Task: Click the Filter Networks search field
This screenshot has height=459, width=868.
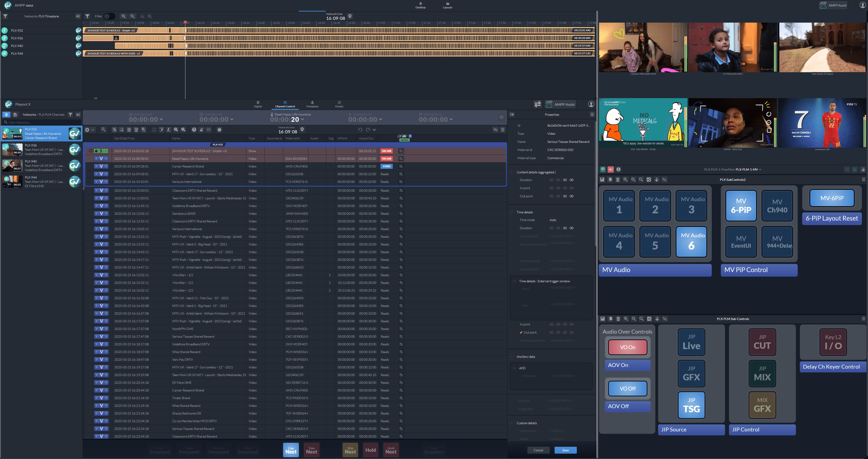Action: (x=42, y=122)
